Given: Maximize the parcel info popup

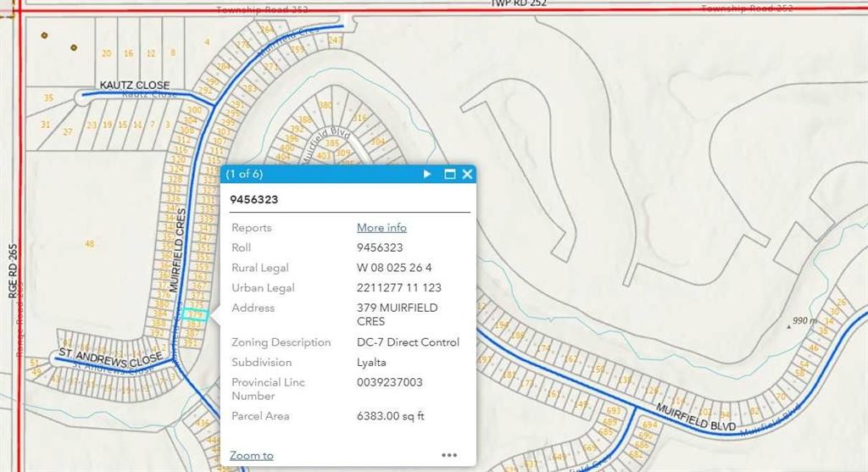Looking at the screenshot, I should coord(450,175).
